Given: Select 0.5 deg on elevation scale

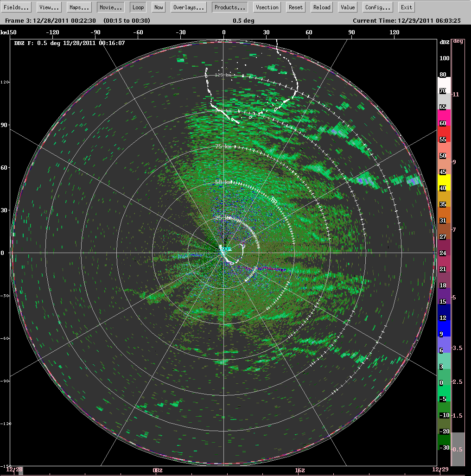Looking at the screenshot, I should (458, 449).
